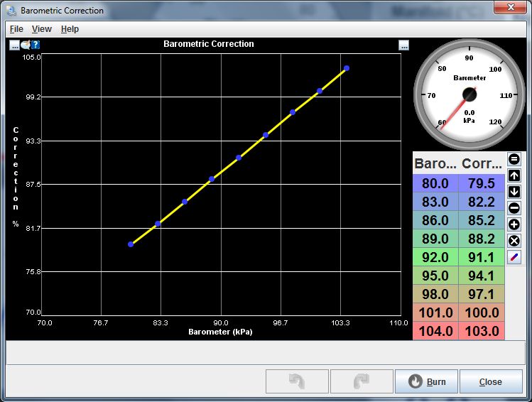This screenshot has width=532, height=402.
Task: Click the curve point at 86 kPa
Action: pyautogui.click(x=185, y=202)
